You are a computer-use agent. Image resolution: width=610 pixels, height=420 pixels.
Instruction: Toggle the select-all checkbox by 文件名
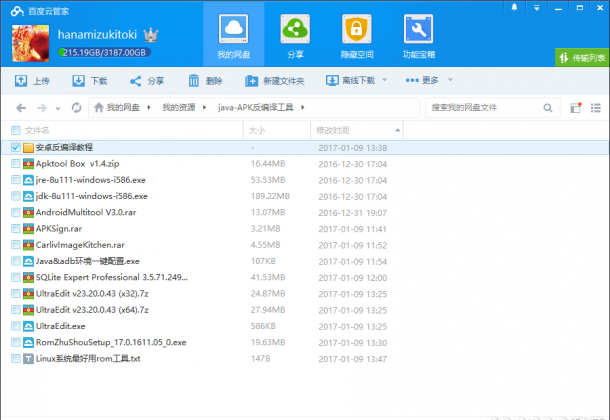[x=16, y=130]
